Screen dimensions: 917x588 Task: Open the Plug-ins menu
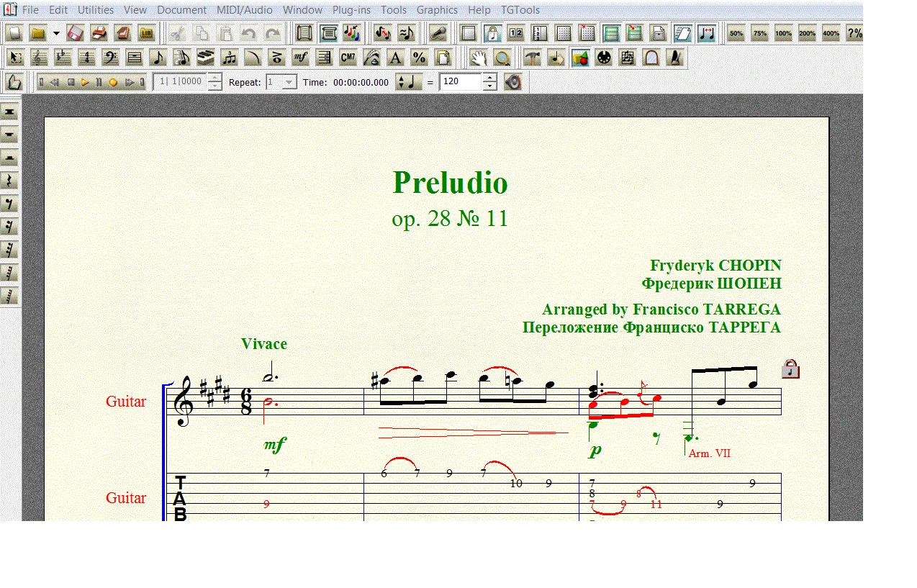(x=352, y=10)
